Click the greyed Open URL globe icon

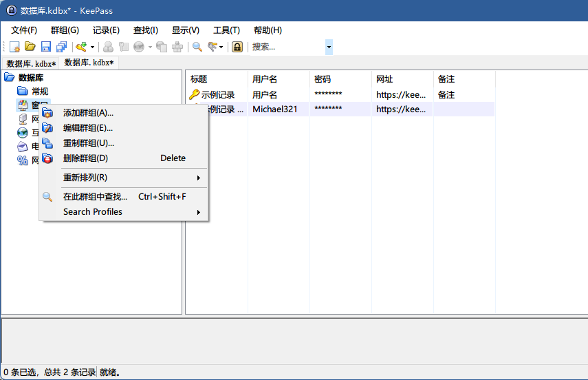tap(139, 47)
